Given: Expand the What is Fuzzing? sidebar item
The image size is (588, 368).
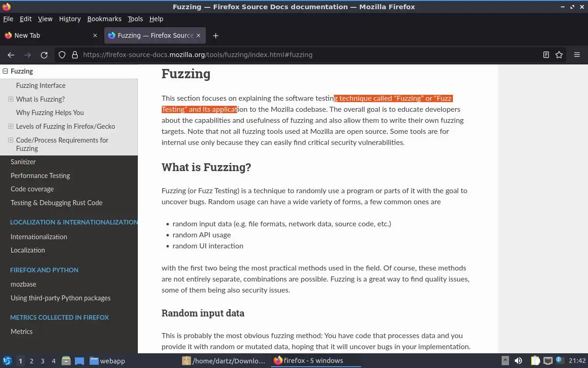Looking at the screenshot, I should pos(11,99).
